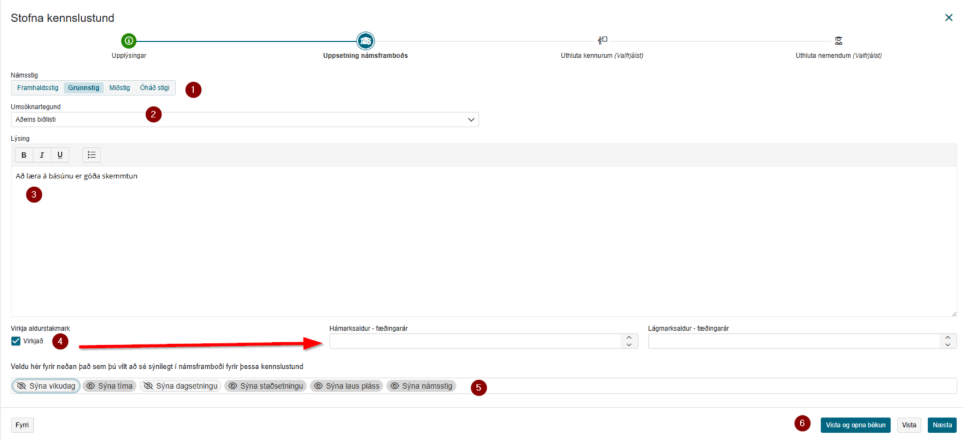Select Framhaldsstig study level
Viewport: 963px width, 441px height.
pos(37,88)
